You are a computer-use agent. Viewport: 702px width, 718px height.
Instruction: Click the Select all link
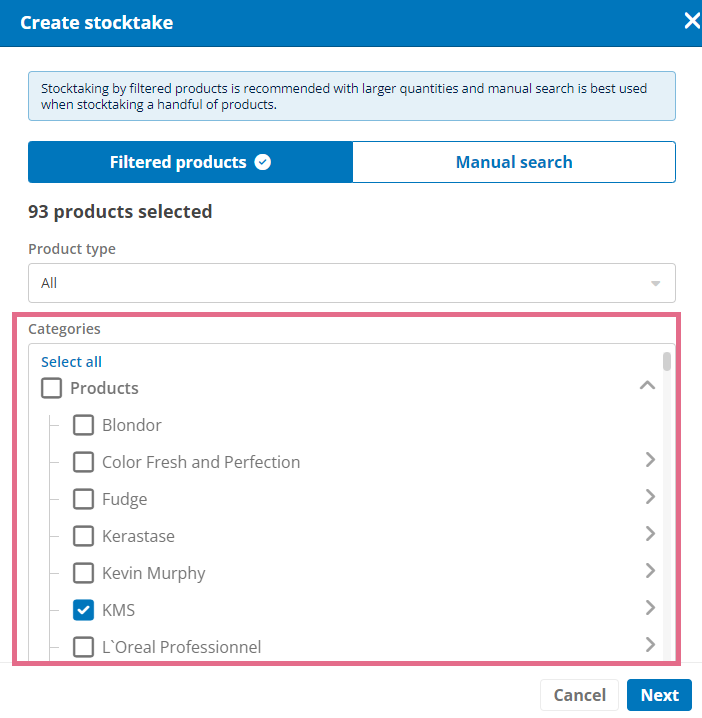pos(71,362)
